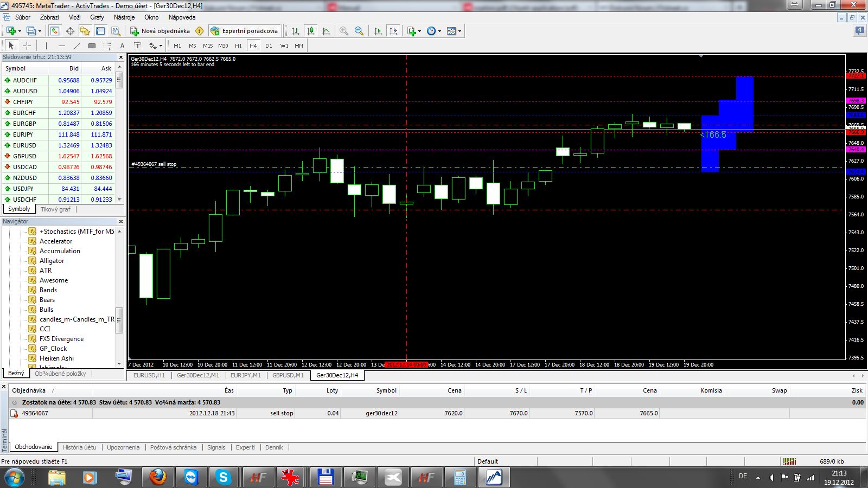Select the cursor arrow tool
Image resolution: width=868 pixels, height=488 pixels.
pyautogui.click(x=11, y=46)
